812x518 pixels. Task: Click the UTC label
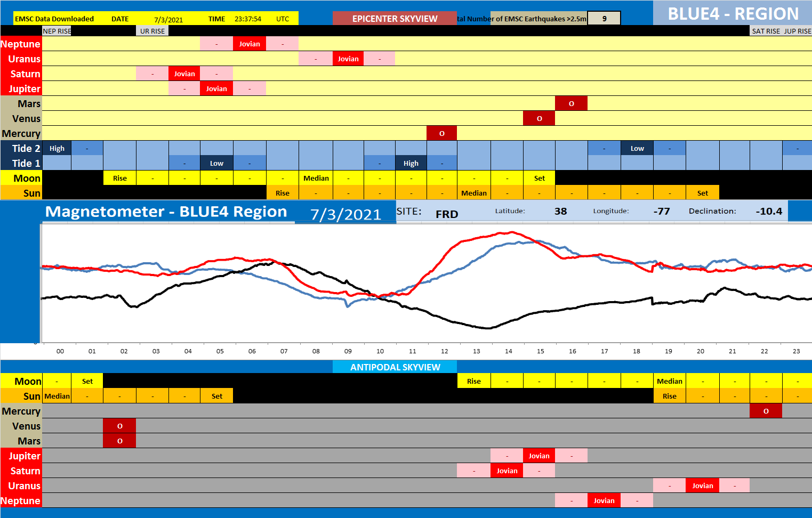(x=283, y=19)
